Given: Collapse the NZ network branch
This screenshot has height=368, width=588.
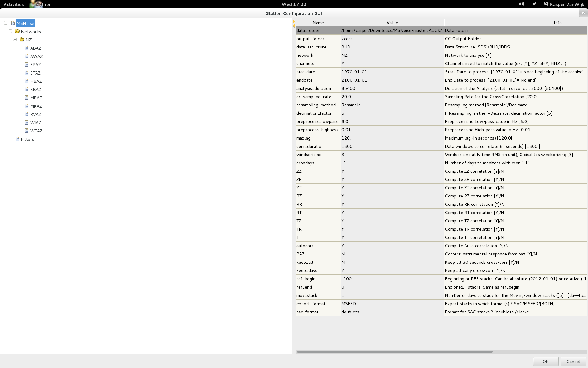Looking at the screenshot, I should click(15, 40).
